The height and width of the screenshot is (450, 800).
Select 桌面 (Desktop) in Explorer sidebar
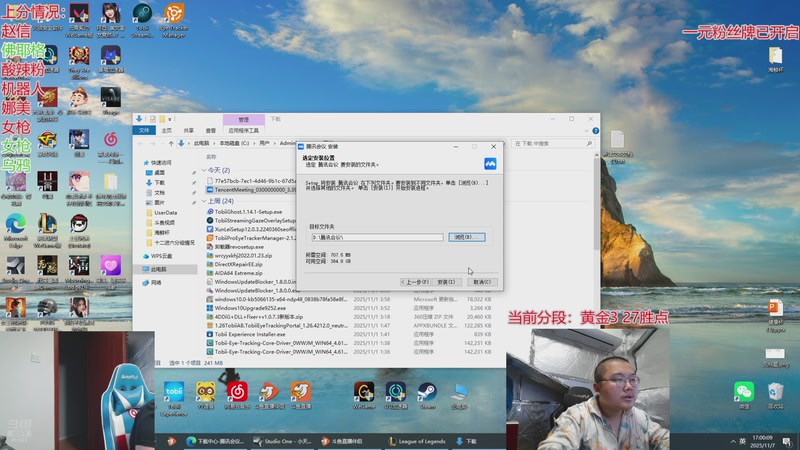[160, 172]
